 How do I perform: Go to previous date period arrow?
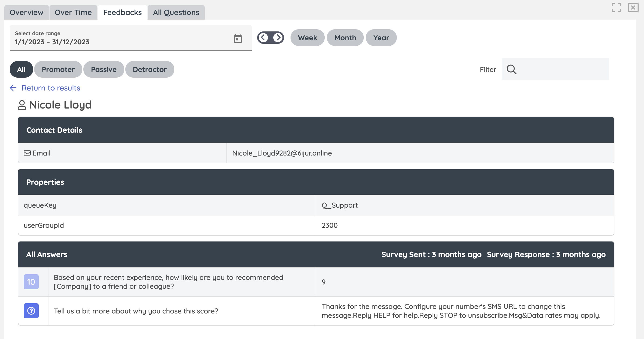pos(264,38)
